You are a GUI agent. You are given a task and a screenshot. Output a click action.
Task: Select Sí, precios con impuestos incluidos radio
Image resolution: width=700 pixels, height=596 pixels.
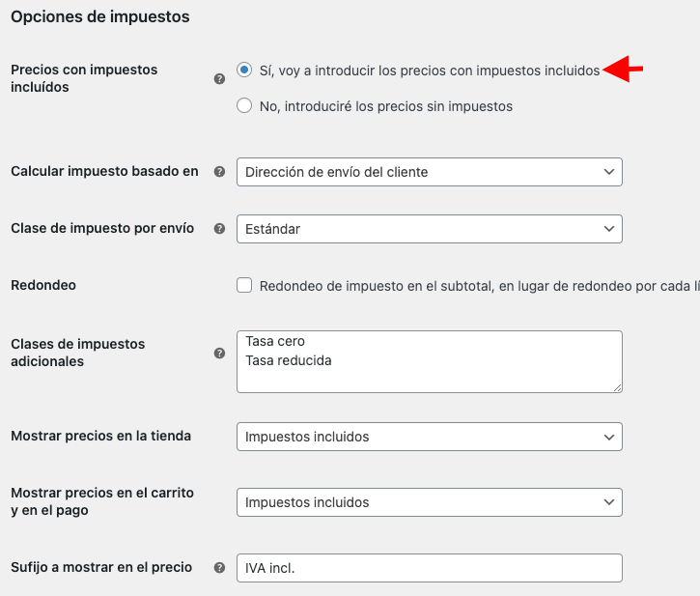[244, 70]
